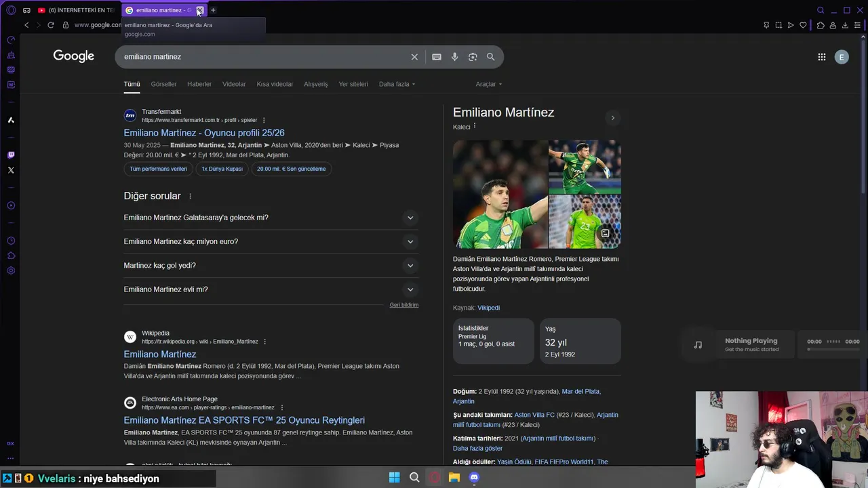Add page to bookmarks heart icon
This screenshot has height=488, width=868.
click(803, 25)
